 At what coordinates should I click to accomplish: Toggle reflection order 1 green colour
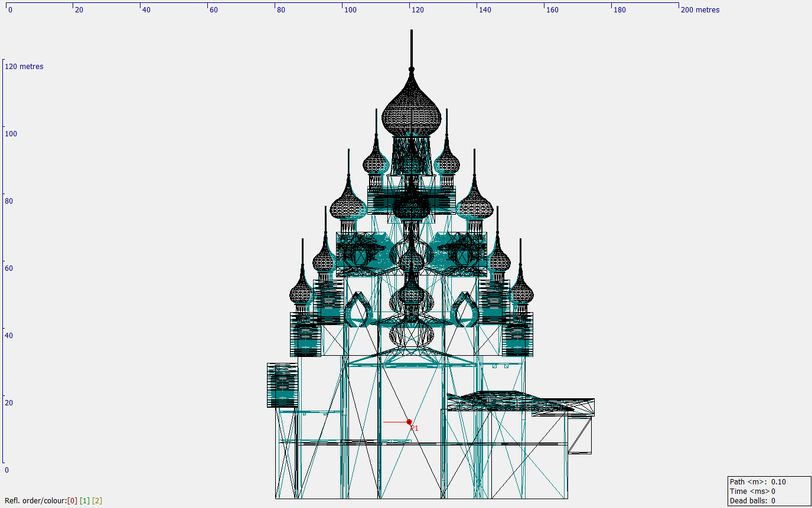tap(83, 500)
